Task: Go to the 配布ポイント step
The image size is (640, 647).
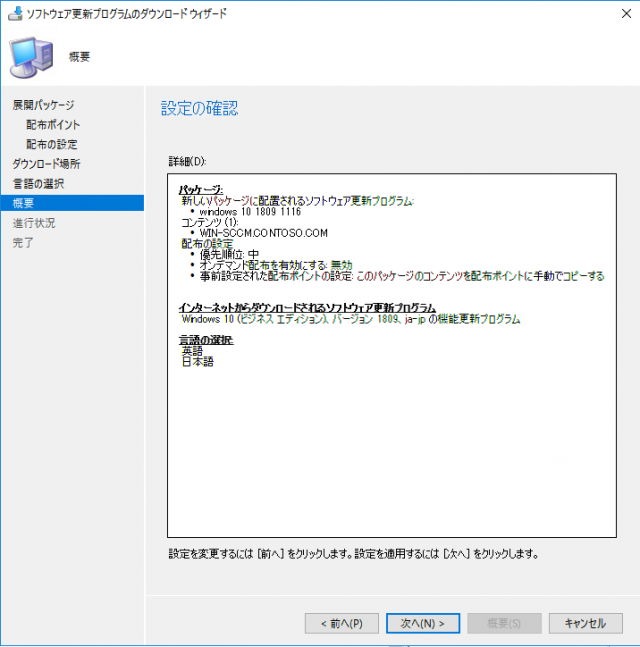Action: (53, 125)
